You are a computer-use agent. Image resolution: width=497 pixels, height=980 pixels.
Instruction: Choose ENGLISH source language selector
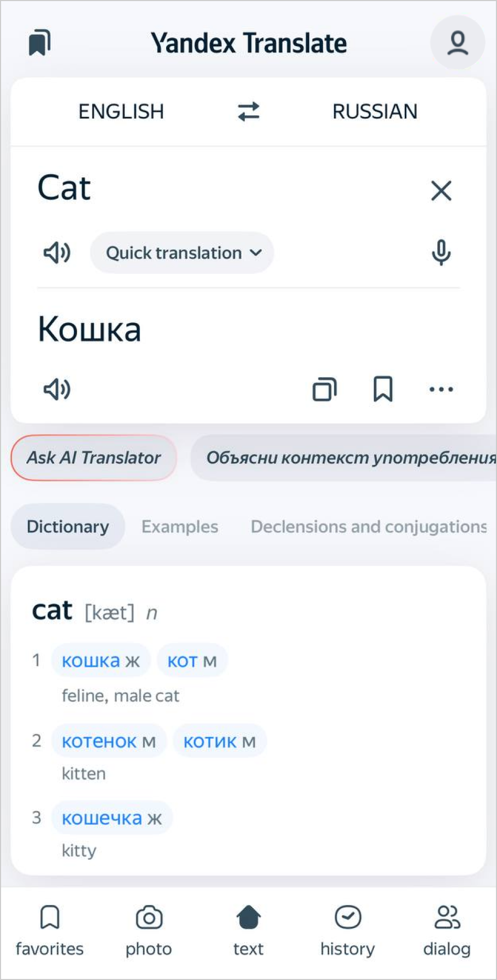[121, 112]
